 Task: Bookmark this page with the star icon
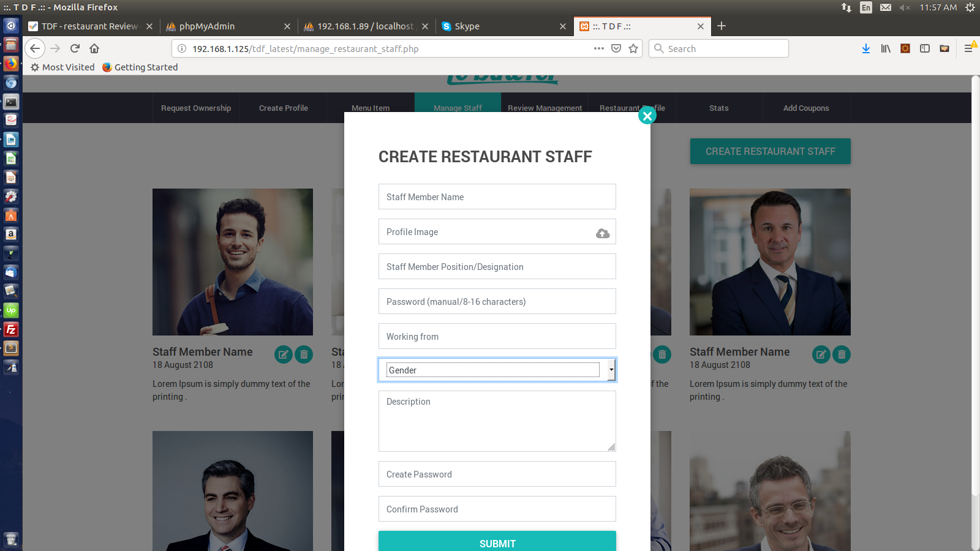tap(633, 48)
